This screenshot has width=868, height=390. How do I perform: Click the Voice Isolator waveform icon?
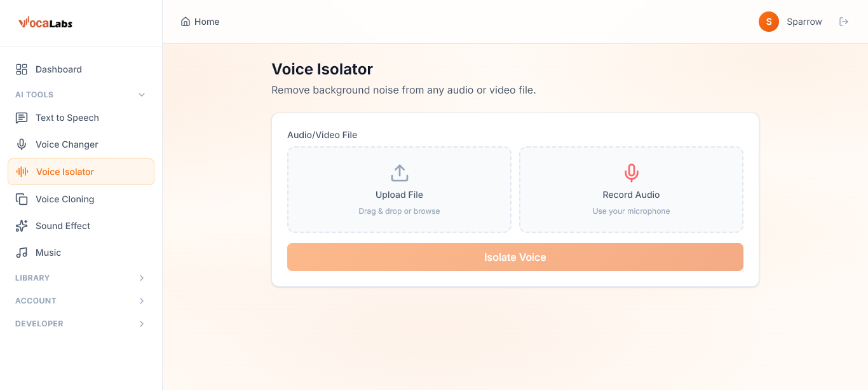point(21,171)
